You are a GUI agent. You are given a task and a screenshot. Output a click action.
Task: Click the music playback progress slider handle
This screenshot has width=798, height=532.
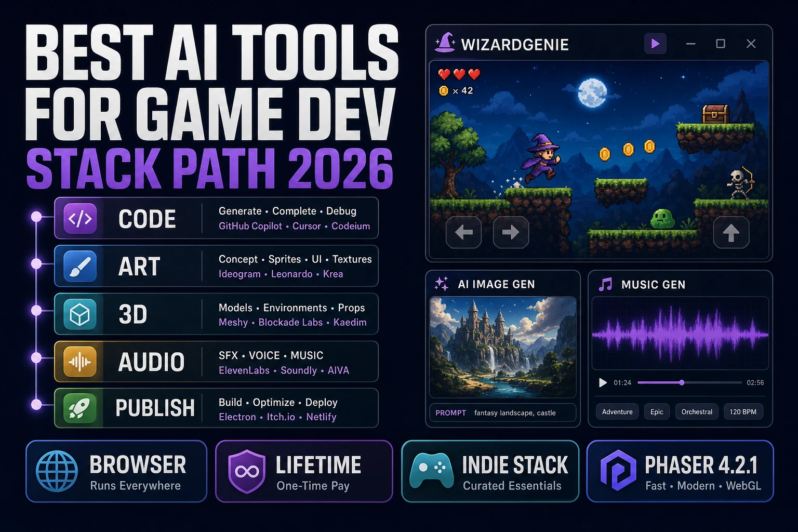(682, 383)
